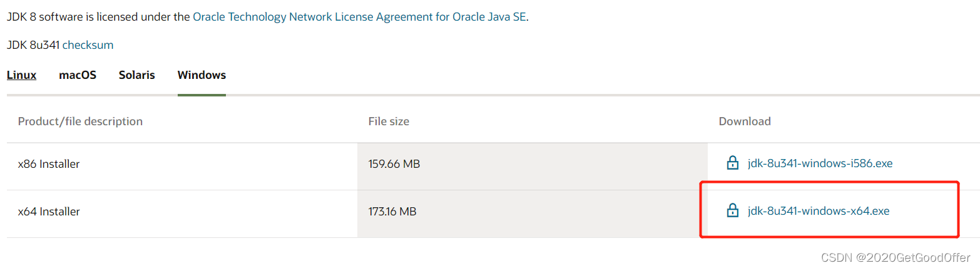The height and width of the screenshot is (268, 980).
Task: Click the 173.16 MB file size cell
Action: (392, 212)
